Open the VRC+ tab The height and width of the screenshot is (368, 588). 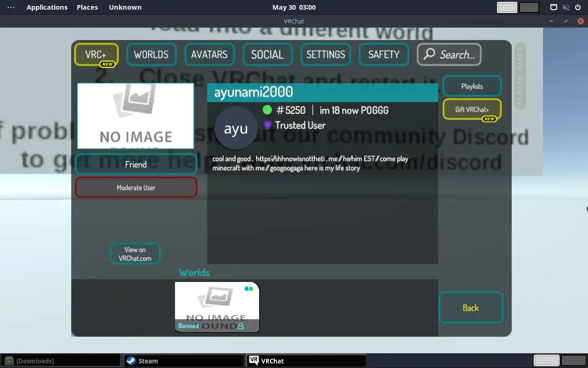pos(96,54)
